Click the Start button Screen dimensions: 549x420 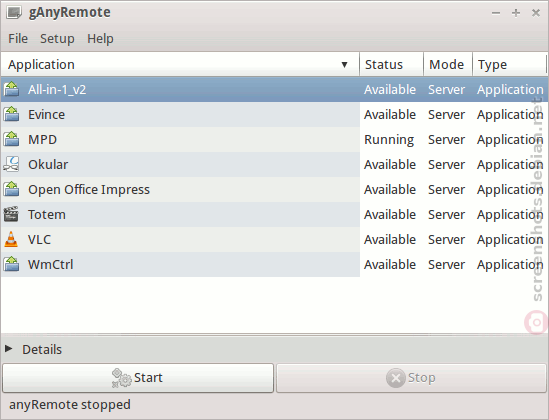coord(138,378)
